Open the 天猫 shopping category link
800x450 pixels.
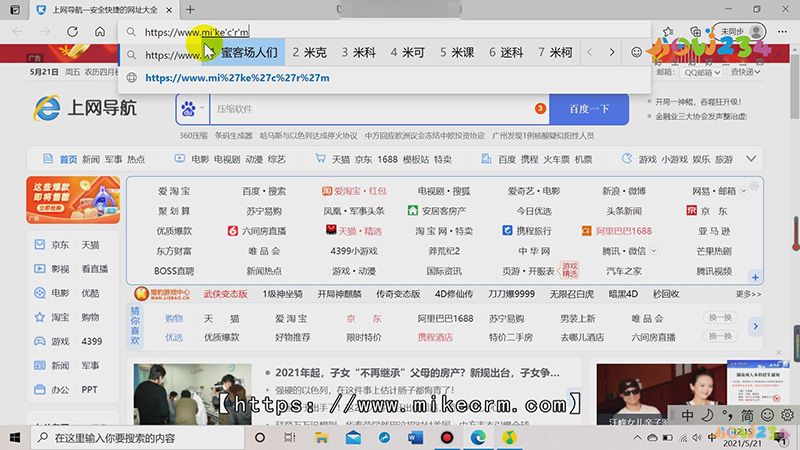tap(341, 159)
